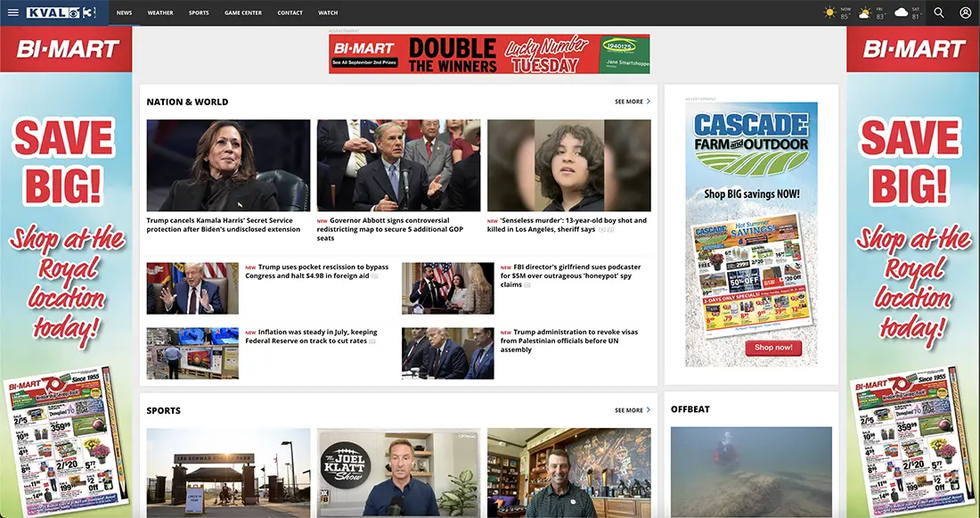980x518 pixels.
Task: Open the inflation store shoppers thumbnail
Action: tap(192, 353)
